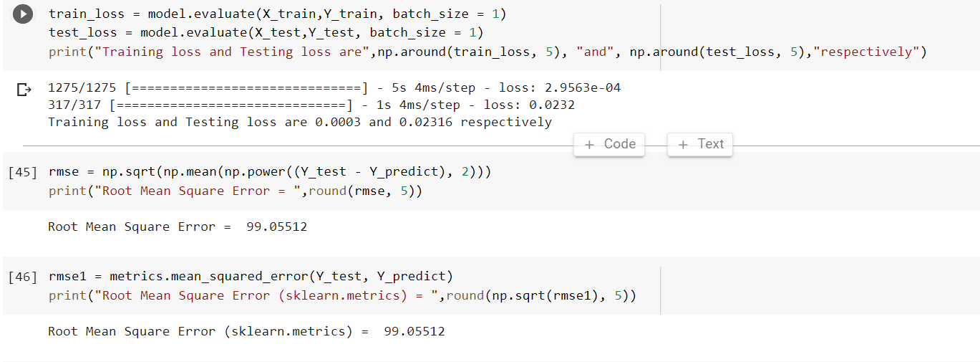This screenshot has width=980, height=362.
Task: Insert a new text cell with + Text
Action: coord(700,144)
